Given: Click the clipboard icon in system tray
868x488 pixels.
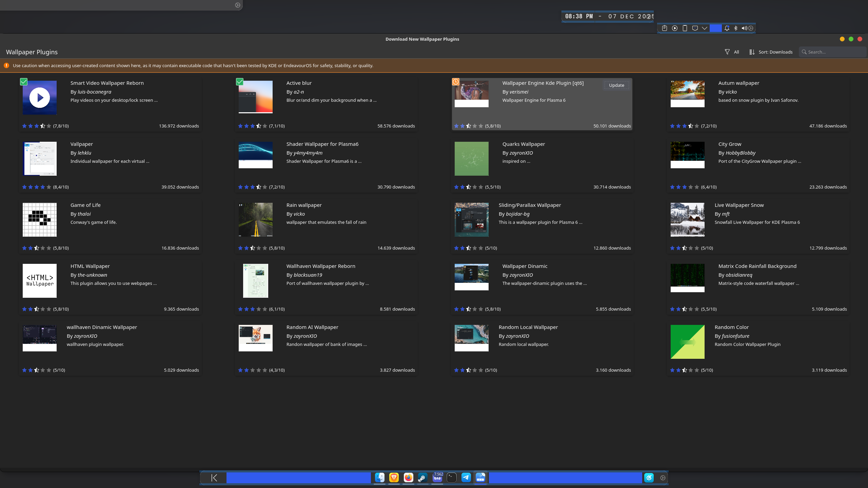Looking at the screenshot, I should tap(665, 28).
